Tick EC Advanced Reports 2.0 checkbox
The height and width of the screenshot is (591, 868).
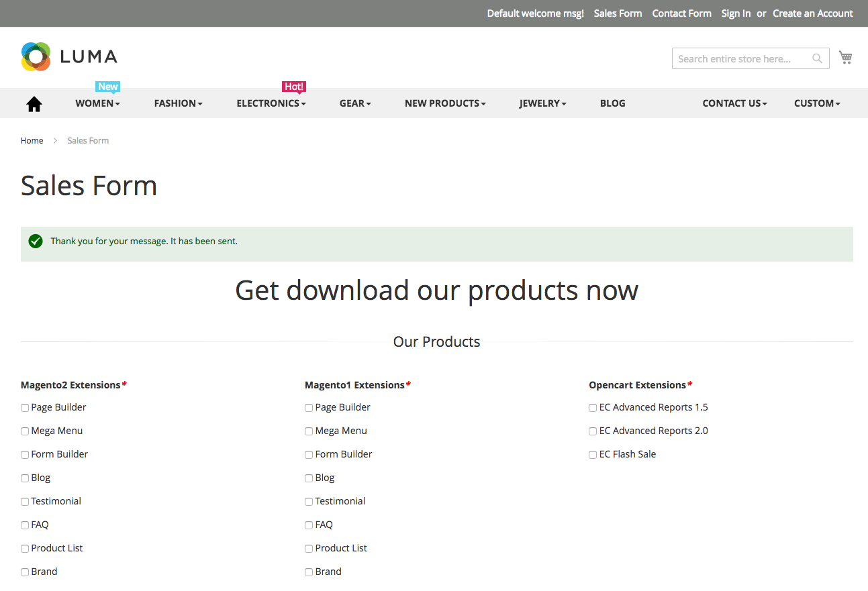pos(593,431)
